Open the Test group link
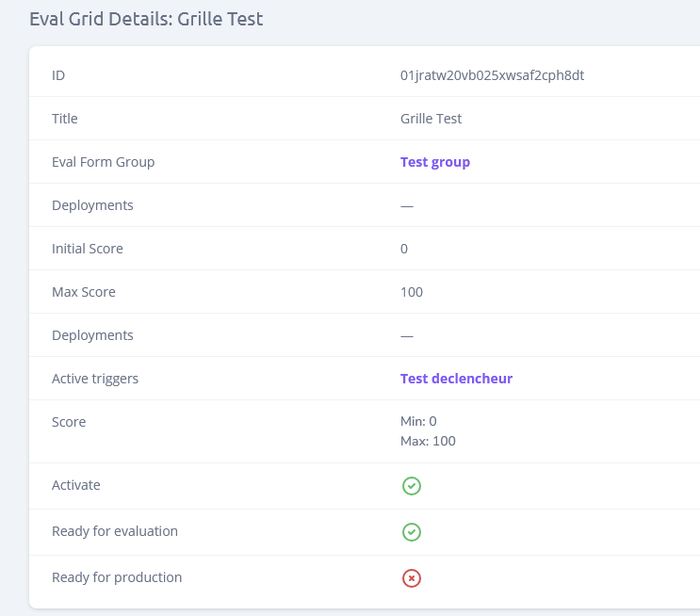The image size is (700, 616). pyautogui.click(x=434, y=162)
